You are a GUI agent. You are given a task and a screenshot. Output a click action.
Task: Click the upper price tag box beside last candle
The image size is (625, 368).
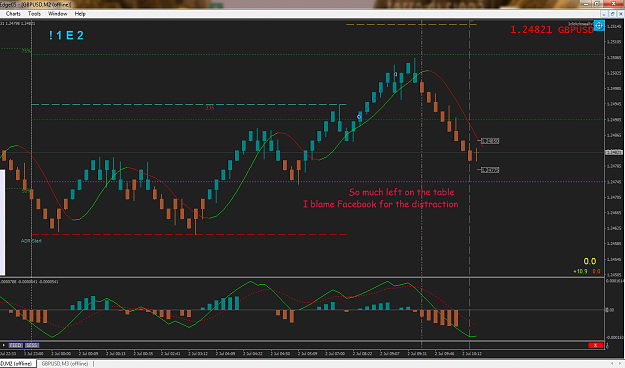490,141
